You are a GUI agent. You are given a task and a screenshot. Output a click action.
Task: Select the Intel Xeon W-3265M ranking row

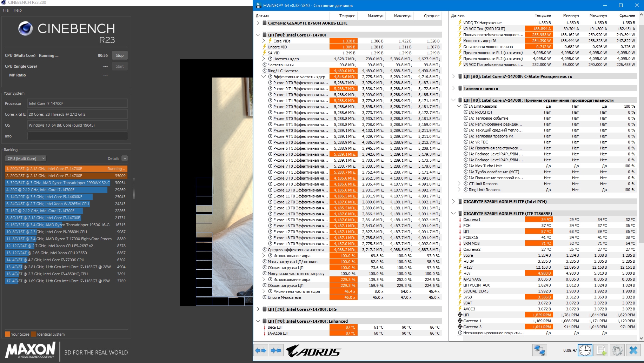click(x=66, y=204)
